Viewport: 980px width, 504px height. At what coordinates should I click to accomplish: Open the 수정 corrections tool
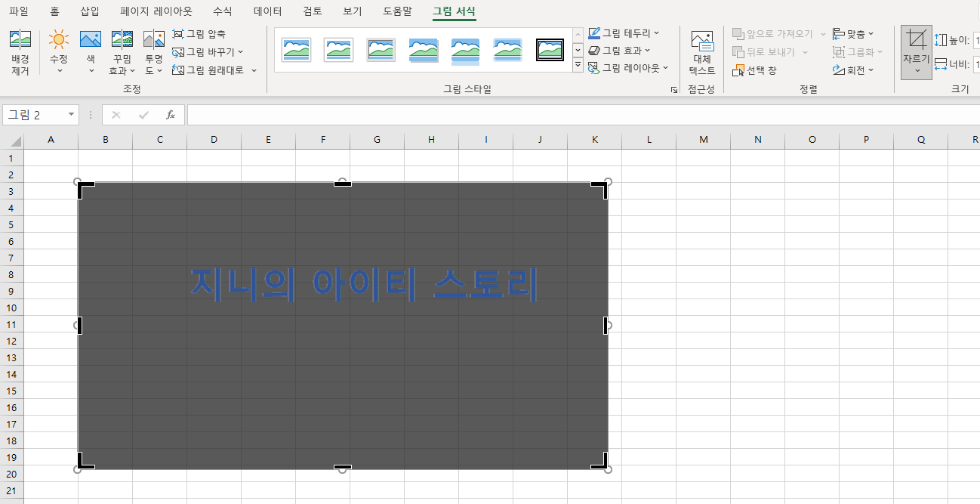(x=59, y=53)
